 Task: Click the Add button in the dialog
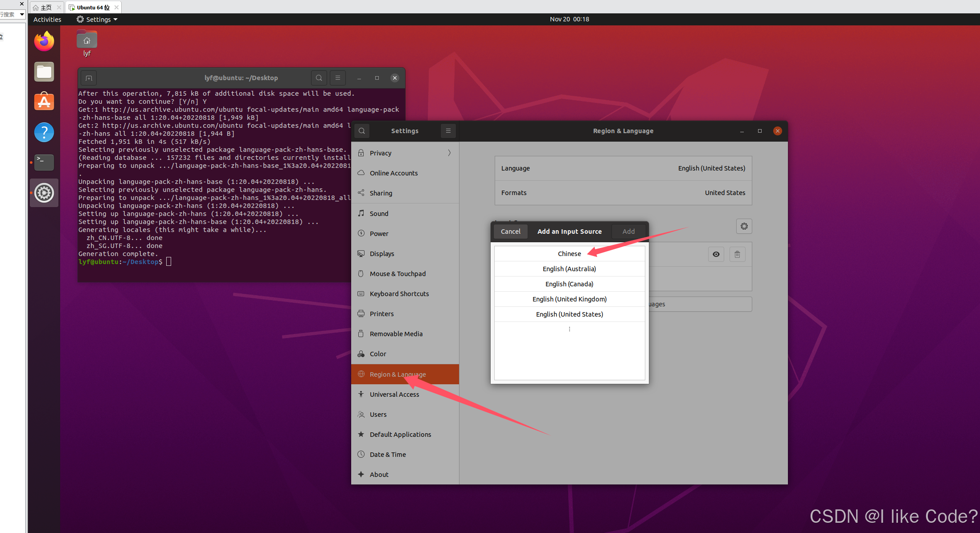pos(628,232)
